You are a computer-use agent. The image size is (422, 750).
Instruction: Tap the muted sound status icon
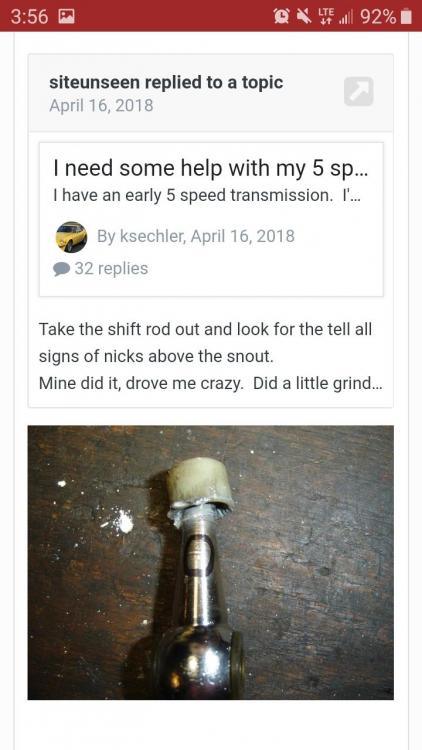tap(303, 17)
